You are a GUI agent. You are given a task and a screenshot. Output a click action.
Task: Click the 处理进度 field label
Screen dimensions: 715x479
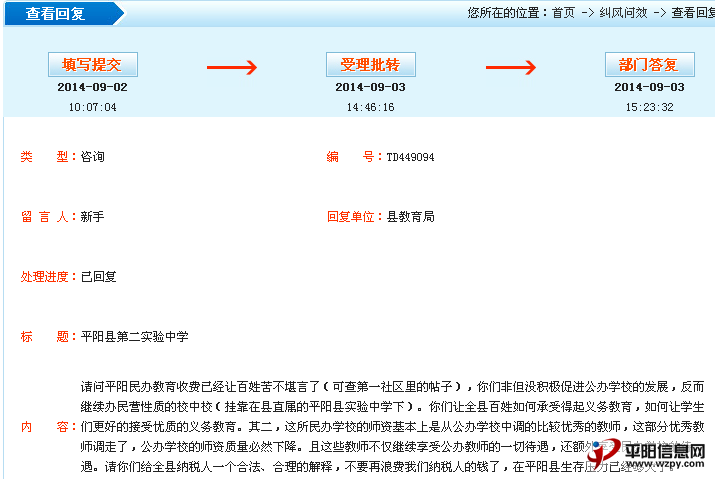47,277
